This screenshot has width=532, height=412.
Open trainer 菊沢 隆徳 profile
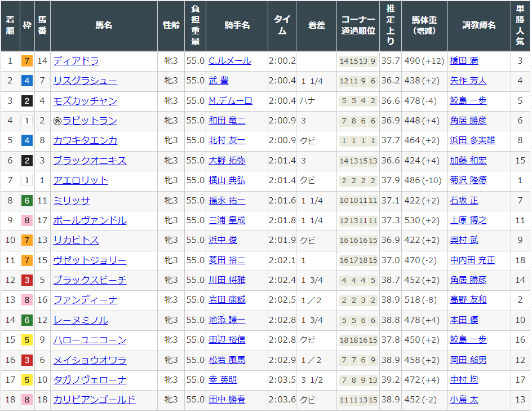tap(468, 180)
